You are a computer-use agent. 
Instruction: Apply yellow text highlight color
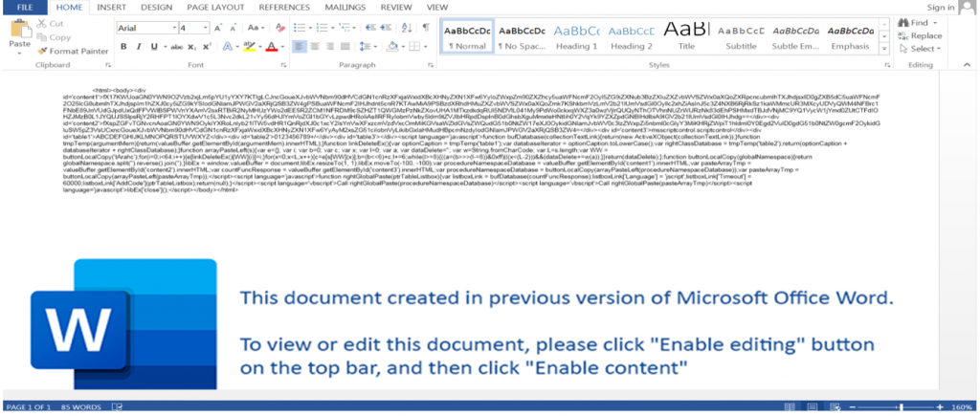pos(249,47)
